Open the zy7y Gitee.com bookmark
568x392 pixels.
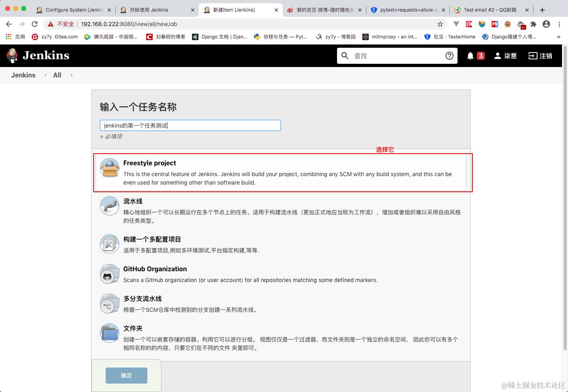coord(55,37)
